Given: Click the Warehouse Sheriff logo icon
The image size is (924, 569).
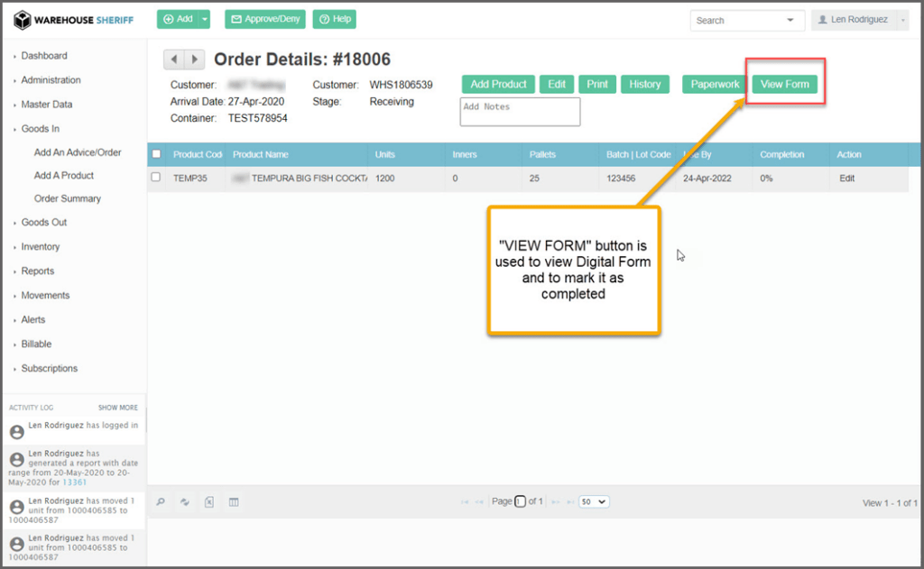Looking at the screenshot, I should [22, 20].
